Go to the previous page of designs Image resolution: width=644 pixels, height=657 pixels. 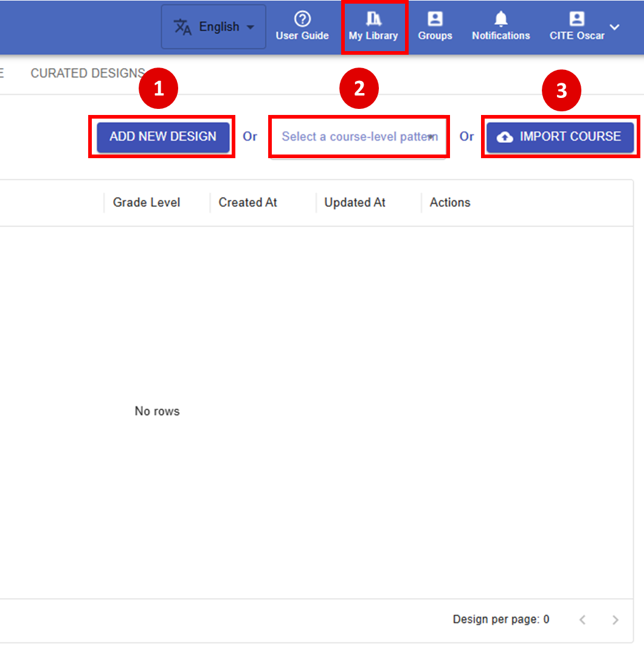(x=583, y=620)
